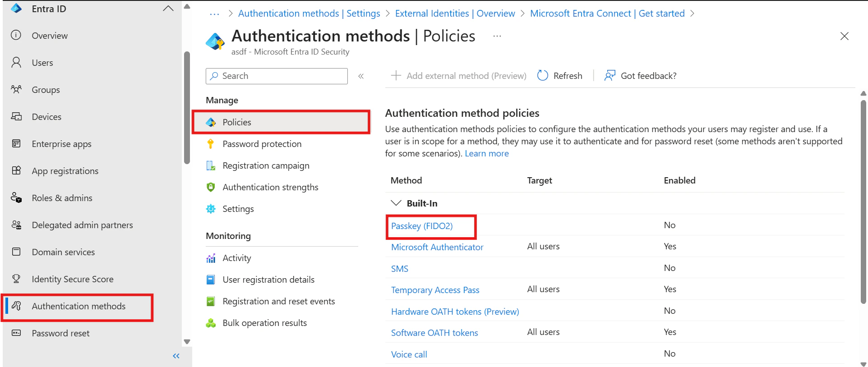This screenshot has width=868, height=367.
Task: Click the Learn more link
Action: [486, 154]
